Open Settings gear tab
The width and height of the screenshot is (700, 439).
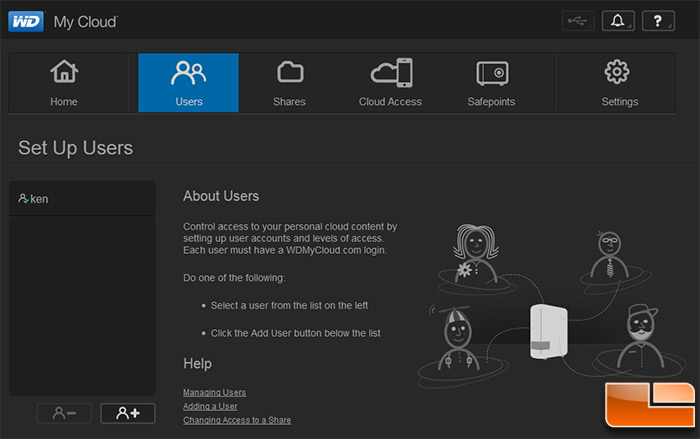point(619,83)
